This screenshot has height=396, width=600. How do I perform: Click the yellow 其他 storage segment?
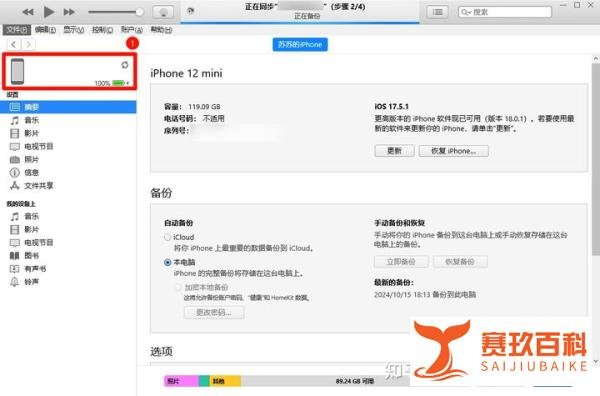click(225, 381)
